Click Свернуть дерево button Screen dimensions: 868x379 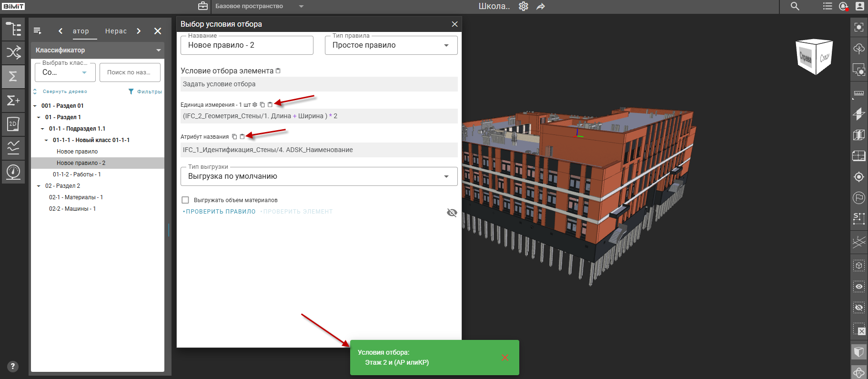[61, 92]
